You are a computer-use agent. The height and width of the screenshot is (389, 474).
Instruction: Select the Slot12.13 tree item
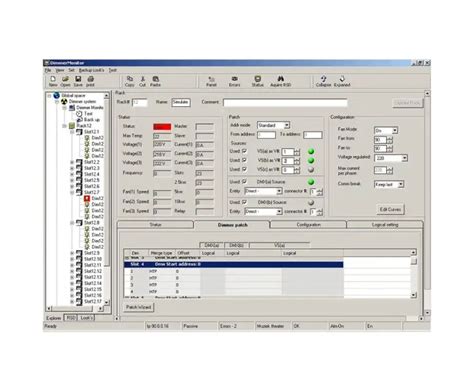coord(93,277)
